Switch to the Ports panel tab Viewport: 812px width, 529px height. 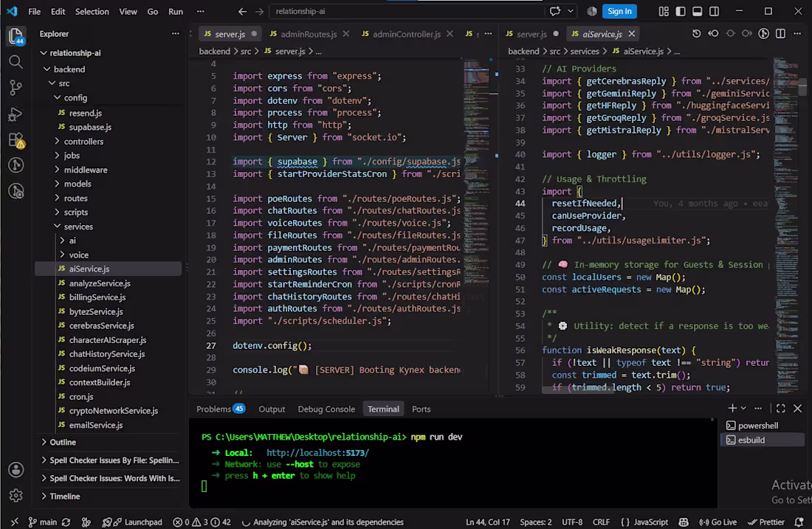pos(421,409)
